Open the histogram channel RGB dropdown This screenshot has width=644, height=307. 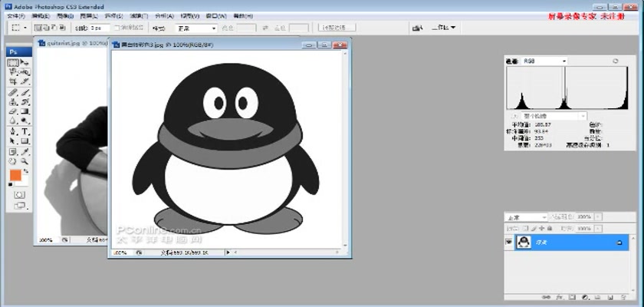[544, 61]
